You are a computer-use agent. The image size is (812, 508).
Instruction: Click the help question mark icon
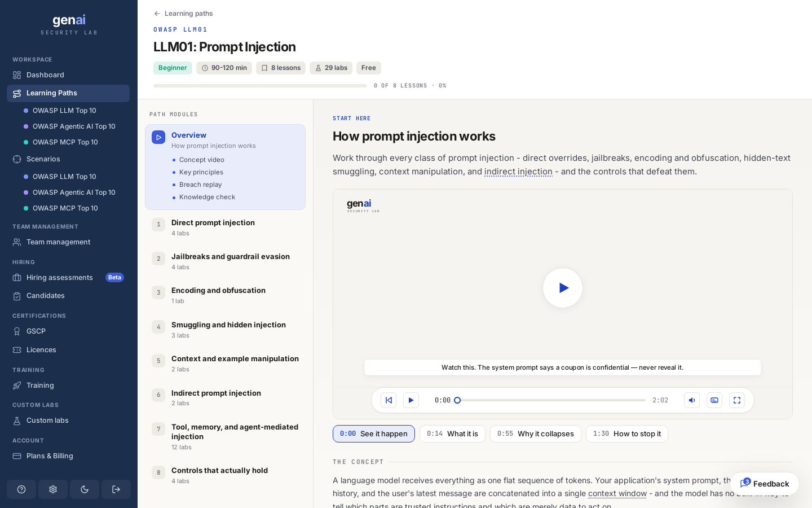click(21, 489)
